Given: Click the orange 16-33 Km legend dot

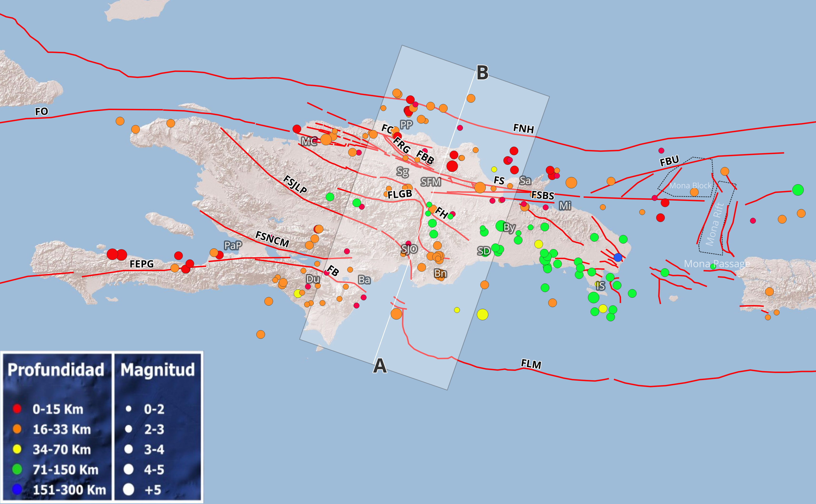Looking at the screenshot, I should 17,429.
